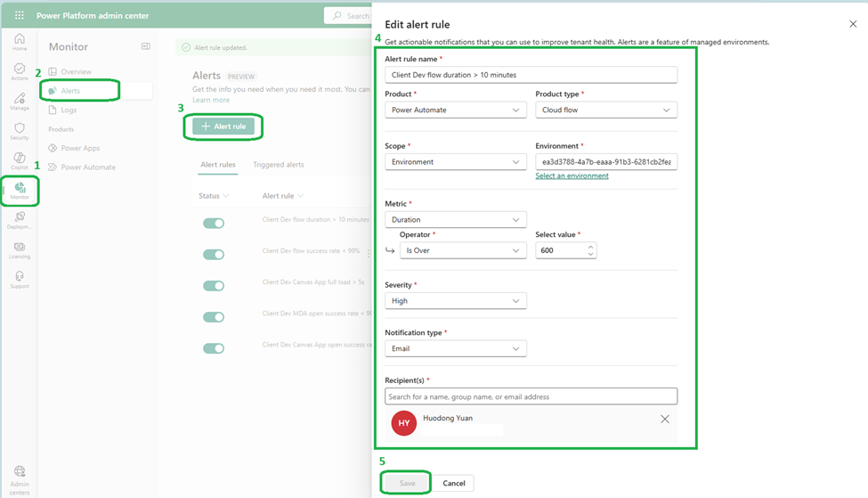Viewport: 868px width, 498px height.
Task: Open Support in the left rail
Action: 20,280
